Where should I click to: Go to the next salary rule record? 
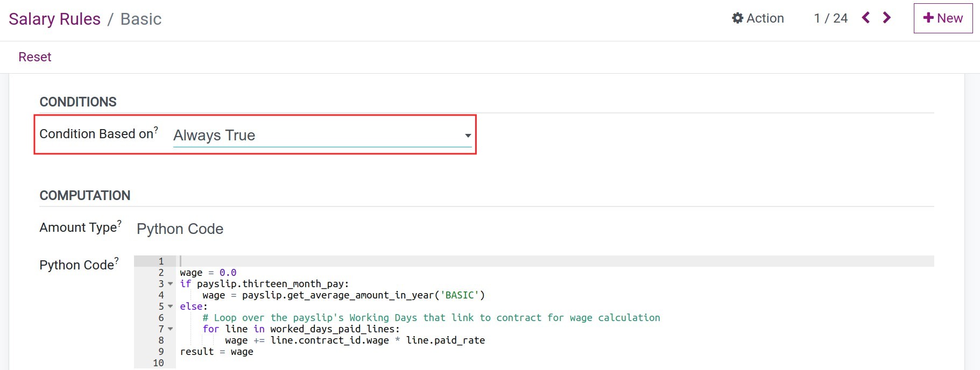point(886,18)
